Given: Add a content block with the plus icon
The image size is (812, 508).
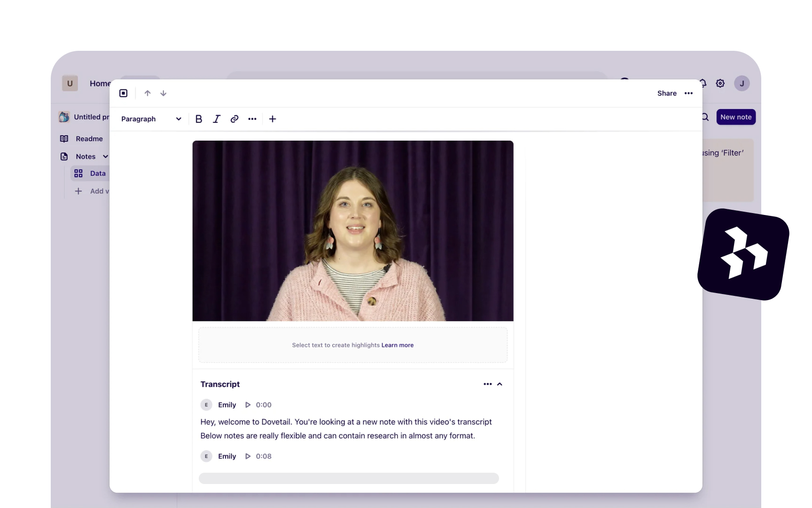Looking at the screenshot, I should point(273,119).
